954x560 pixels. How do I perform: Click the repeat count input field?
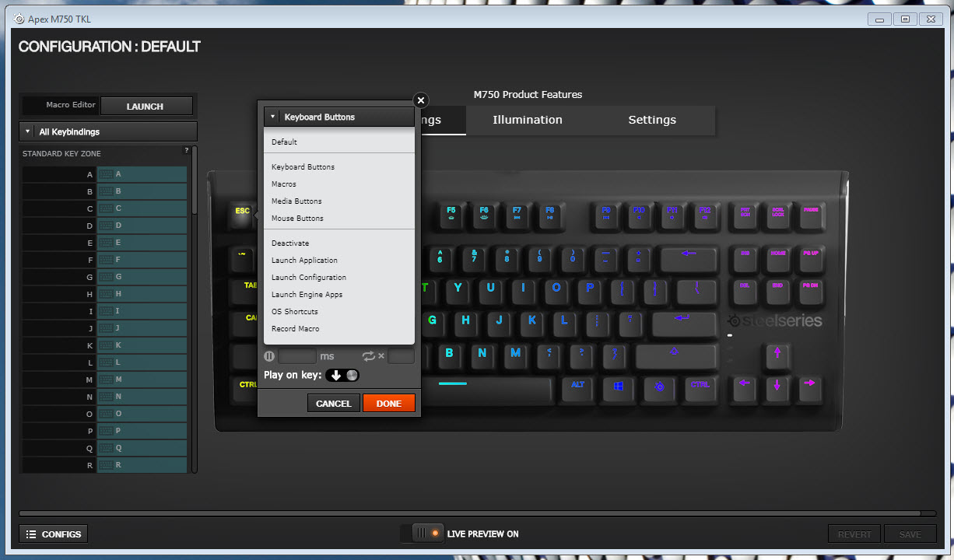[x=401, y=356]
